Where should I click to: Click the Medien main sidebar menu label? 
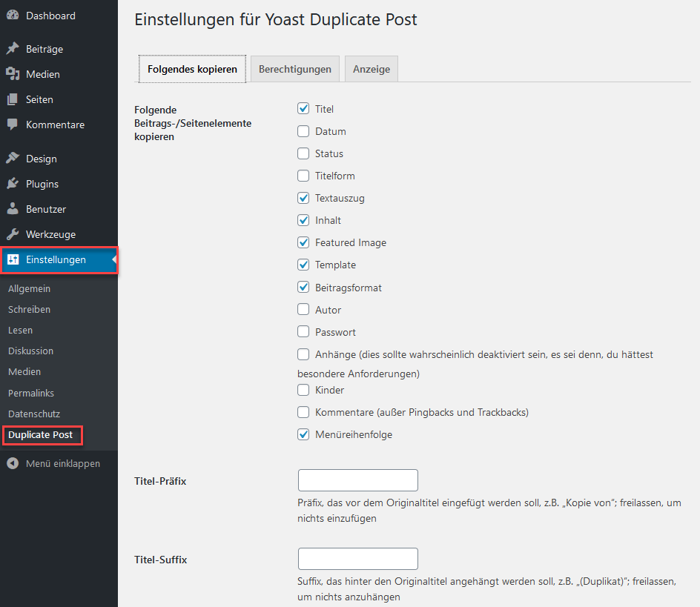[43, 74]
